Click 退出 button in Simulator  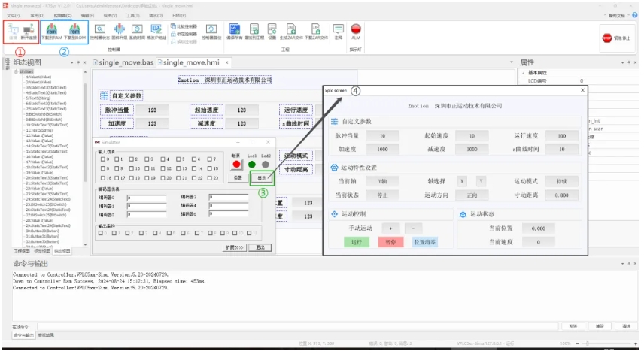click(260, 247)
